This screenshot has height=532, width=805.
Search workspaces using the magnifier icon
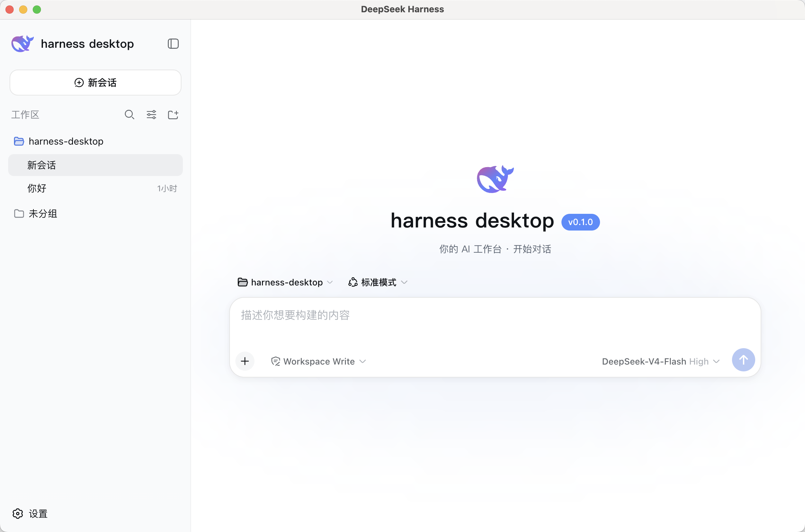[x=130, y=115]
